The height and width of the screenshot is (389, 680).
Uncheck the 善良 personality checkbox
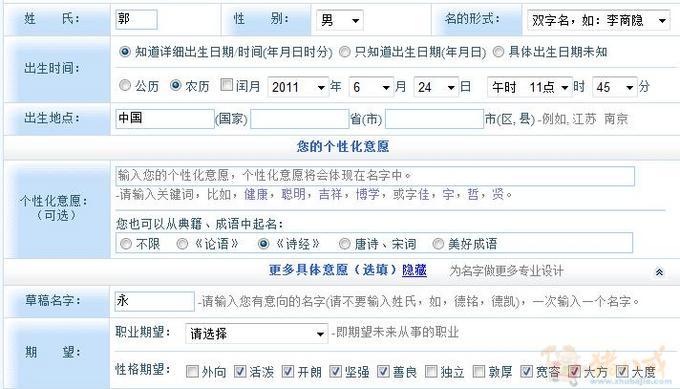tap(383, 371)
